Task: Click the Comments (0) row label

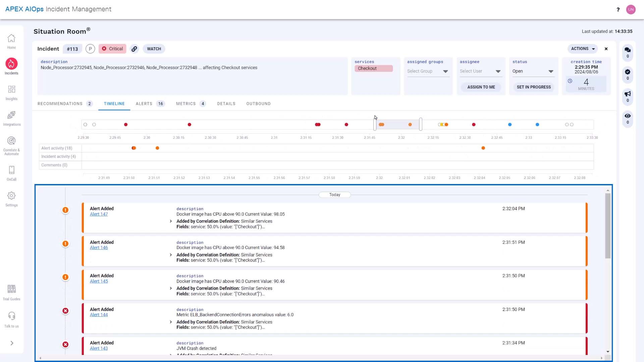Action: (x=54, y=165)
